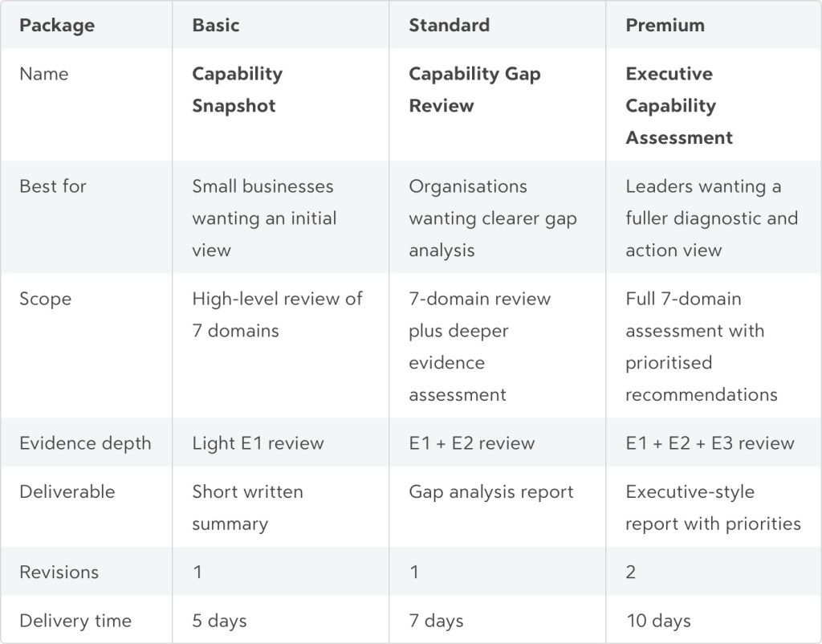Click the 5 days delivery time cell
The image size is (822, 644).
[x=219, y=621]
